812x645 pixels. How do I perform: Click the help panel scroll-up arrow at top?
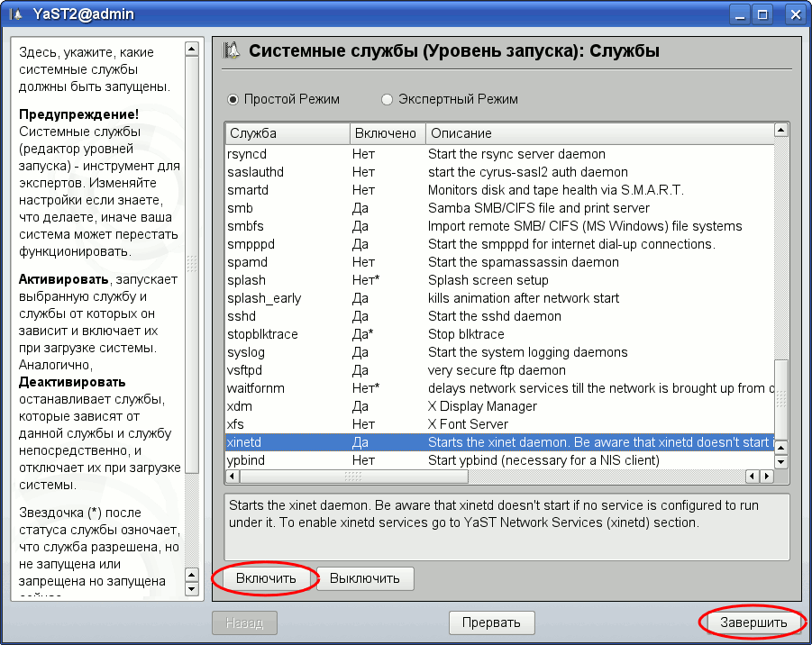[192, 50]
